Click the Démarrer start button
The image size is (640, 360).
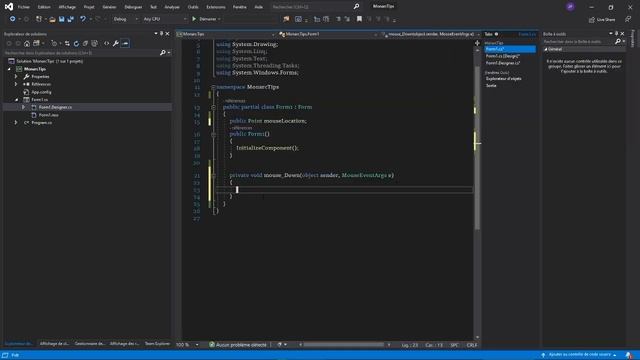207,19
